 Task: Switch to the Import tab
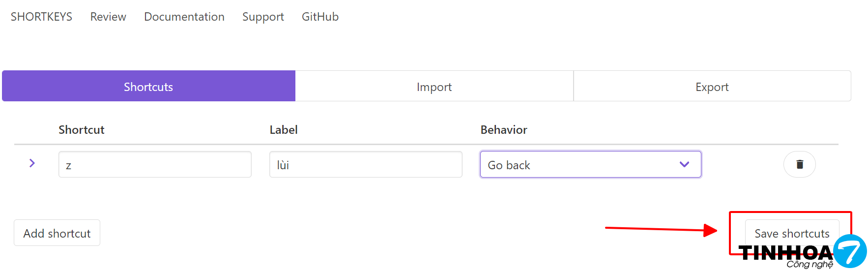434,87
